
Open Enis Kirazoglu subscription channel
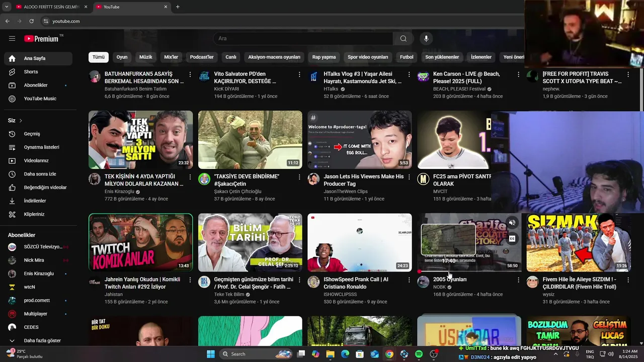coord(38,274)
